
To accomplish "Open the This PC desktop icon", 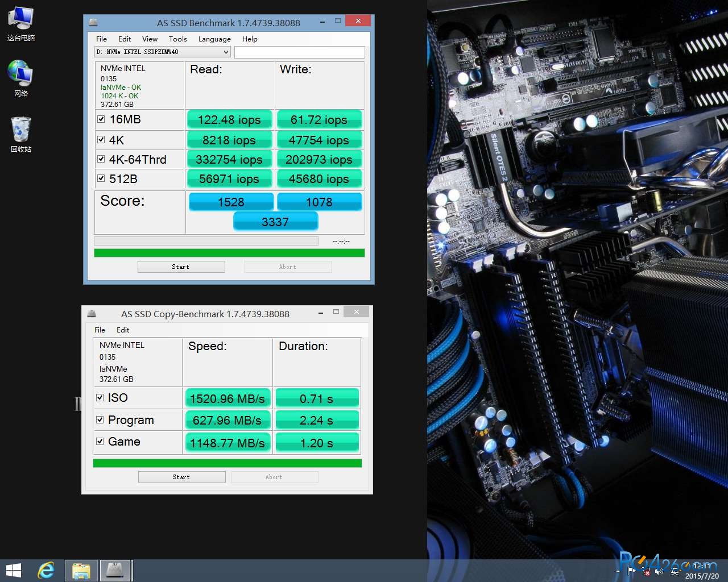I will coord(21,23).
